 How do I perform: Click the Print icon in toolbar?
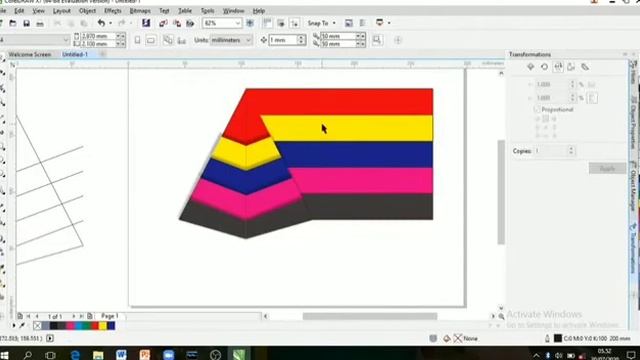40,24
